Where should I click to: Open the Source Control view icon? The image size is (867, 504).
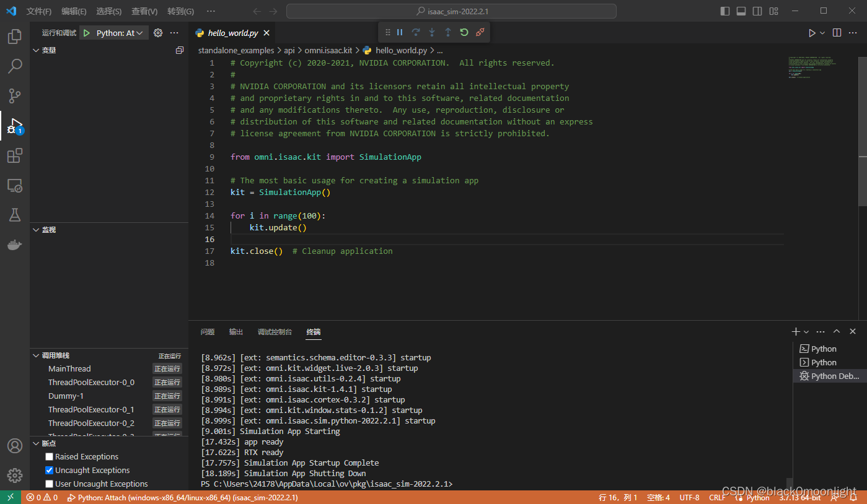pyautogui.click(x=14, y=96)
